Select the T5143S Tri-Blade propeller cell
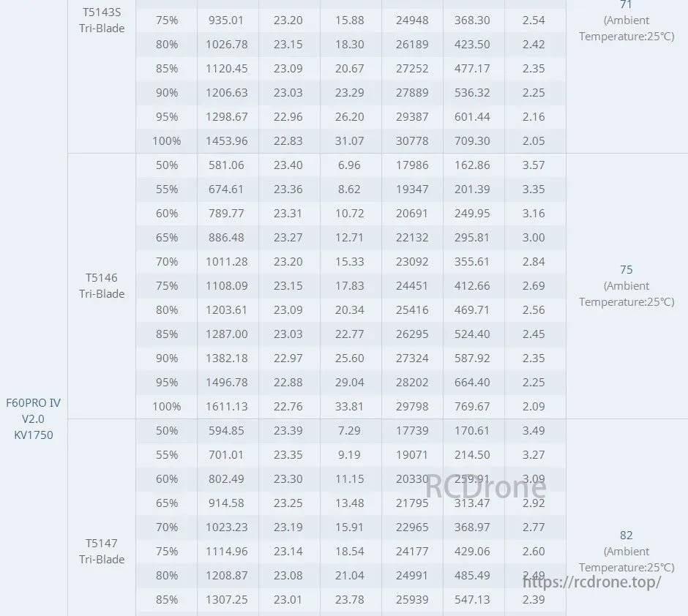The height and width of the screenshot is (616, 688). 102,20
